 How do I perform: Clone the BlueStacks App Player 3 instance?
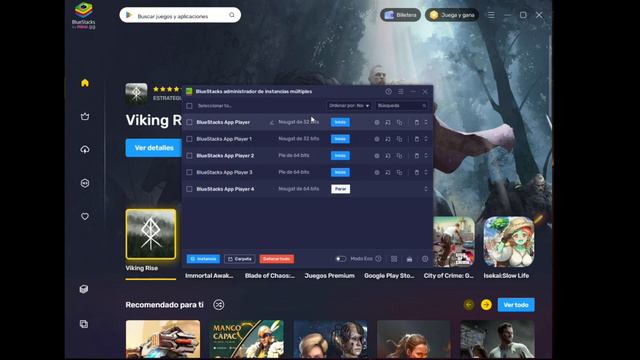point(399,173)
